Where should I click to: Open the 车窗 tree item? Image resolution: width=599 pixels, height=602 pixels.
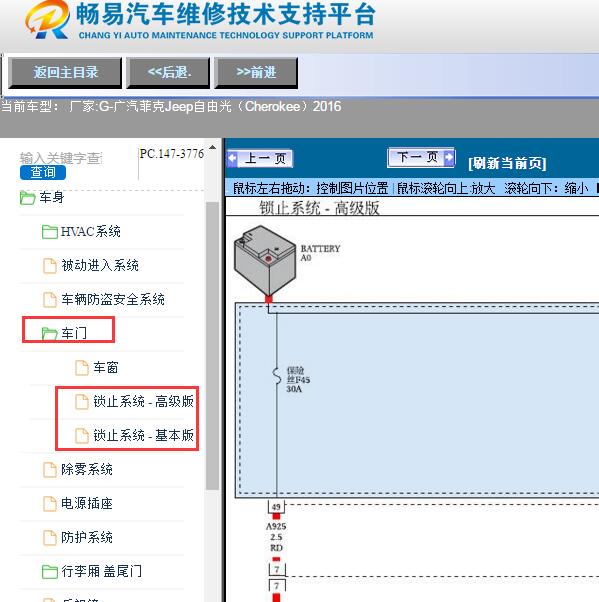(x=106, y=367)
